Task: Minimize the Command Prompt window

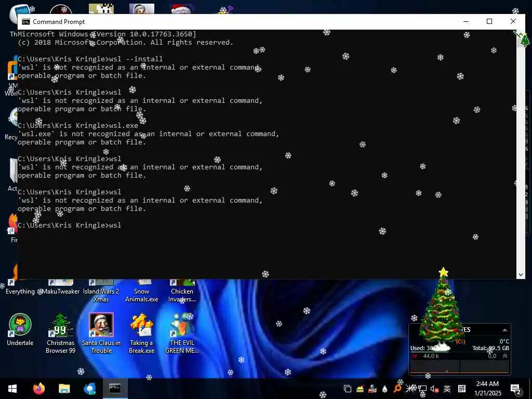Action: pyautogui.click(x=466, y=21)
